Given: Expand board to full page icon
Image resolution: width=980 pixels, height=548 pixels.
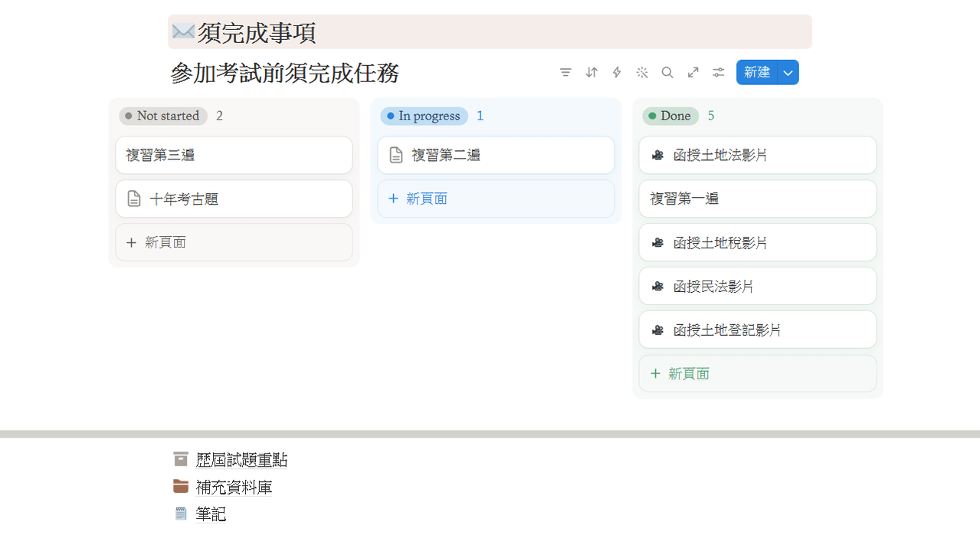Looking at the screenshot, I should pos(693,72).
